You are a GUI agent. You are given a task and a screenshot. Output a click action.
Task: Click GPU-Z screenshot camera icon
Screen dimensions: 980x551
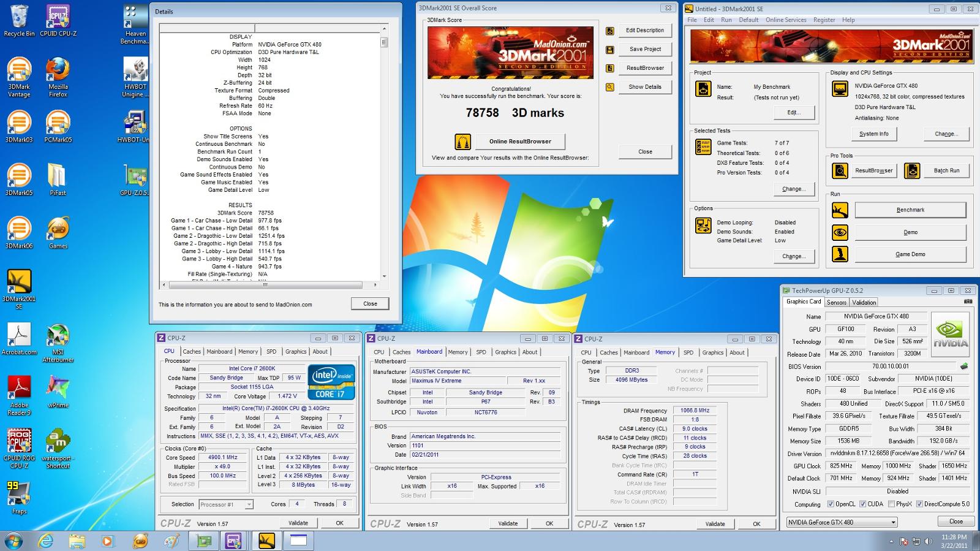[x=968, y=302]
